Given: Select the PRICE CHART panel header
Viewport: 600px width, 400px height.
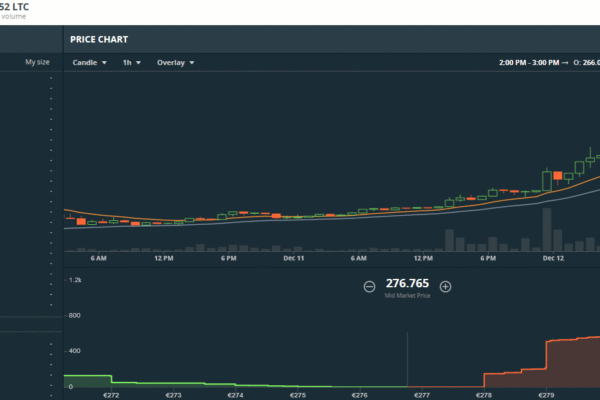Looking at the screenshot, I should pos(99,39).
